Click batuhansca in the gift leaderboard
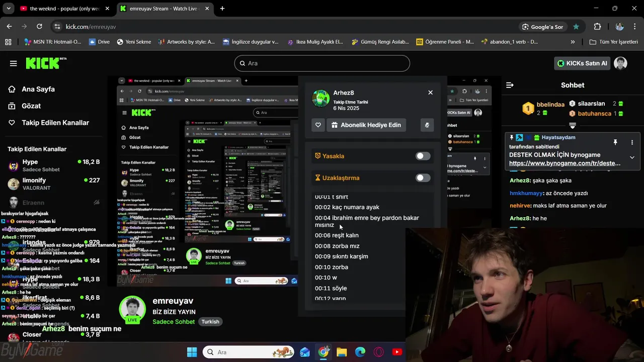The height and width of the screenshot is (362, 644). [594, 114]
